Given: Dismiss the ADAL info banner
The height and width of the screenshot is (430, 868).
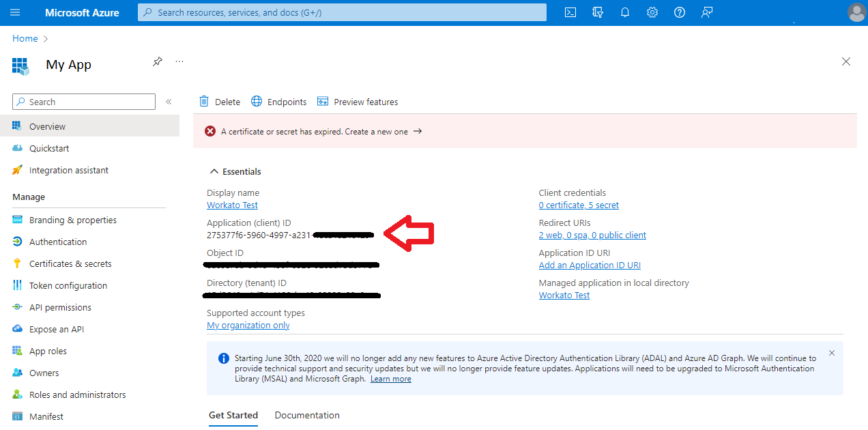Looking at the screenshot, I should (x=832, y=353).
